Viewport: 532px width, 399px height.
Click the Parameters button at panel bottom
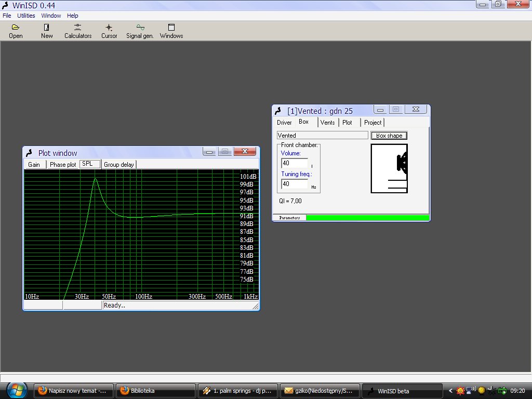(x=289, y=218)
